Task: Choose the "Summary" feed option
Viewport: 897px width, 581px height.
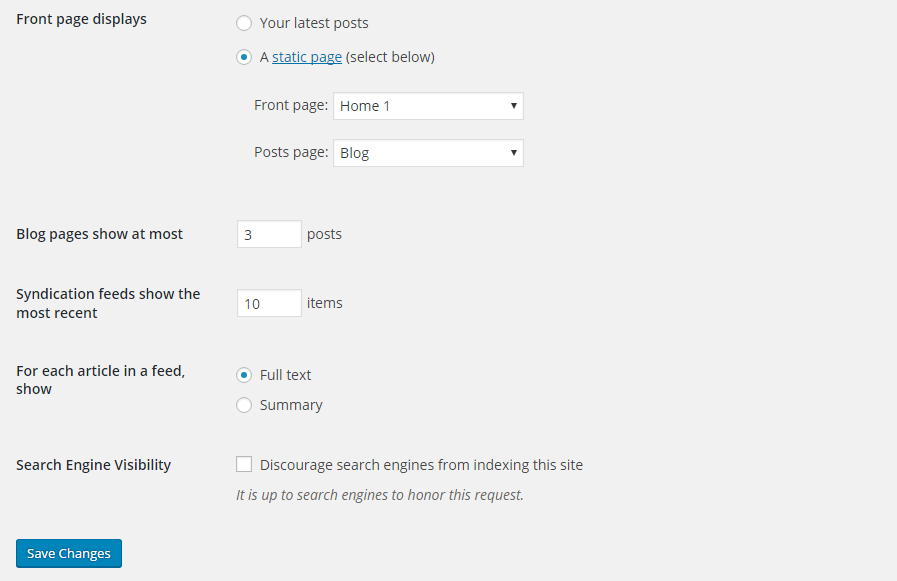Action: [244, 405]
